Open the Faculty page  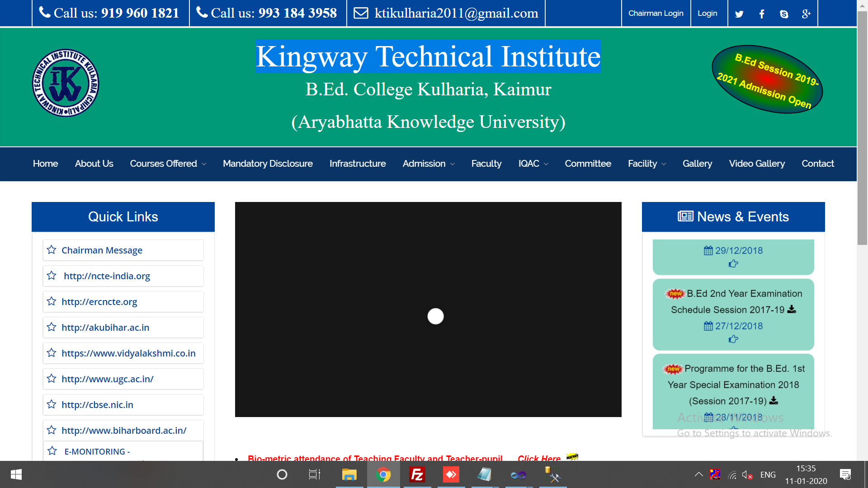(486, 164)
